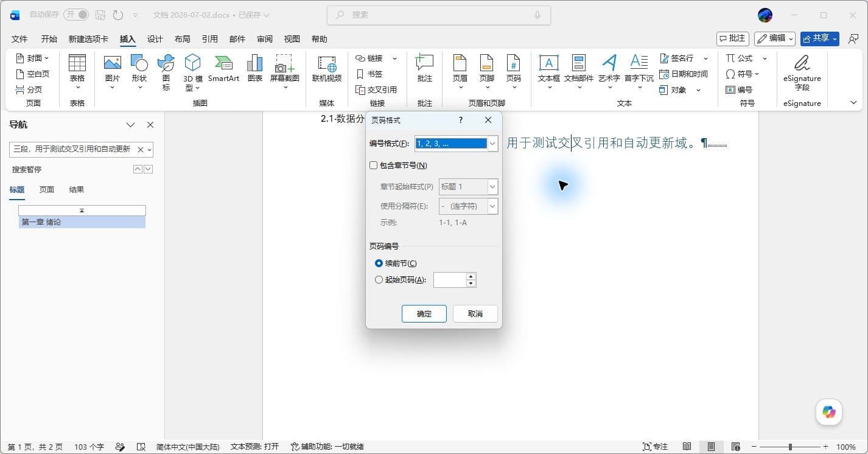Click the search box in title bar
This screenshot has height=454, width=868.
[x=439, y=15]
